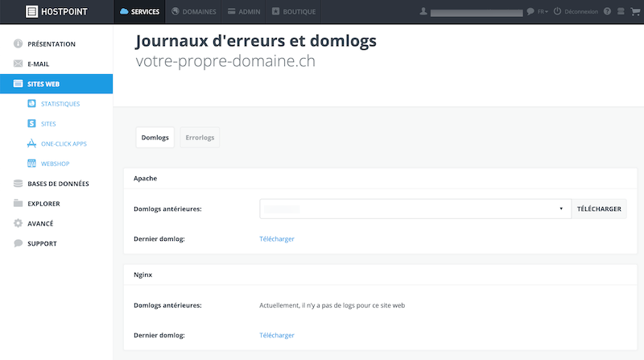Switch to the Errorlogs tab
Viewport: 644px width, 360px height.
(x=200, y=137)
